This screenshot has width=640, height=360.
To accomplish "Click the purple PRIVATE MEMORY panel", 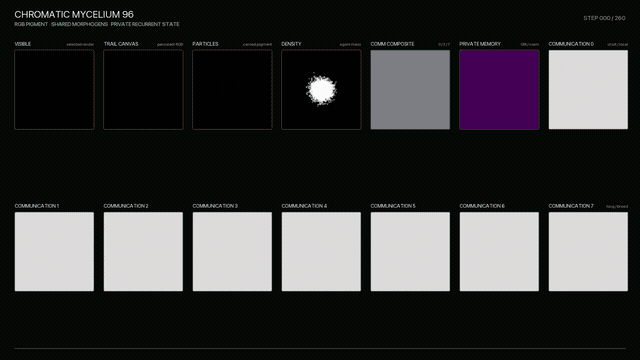I will [x=499, y=90].
